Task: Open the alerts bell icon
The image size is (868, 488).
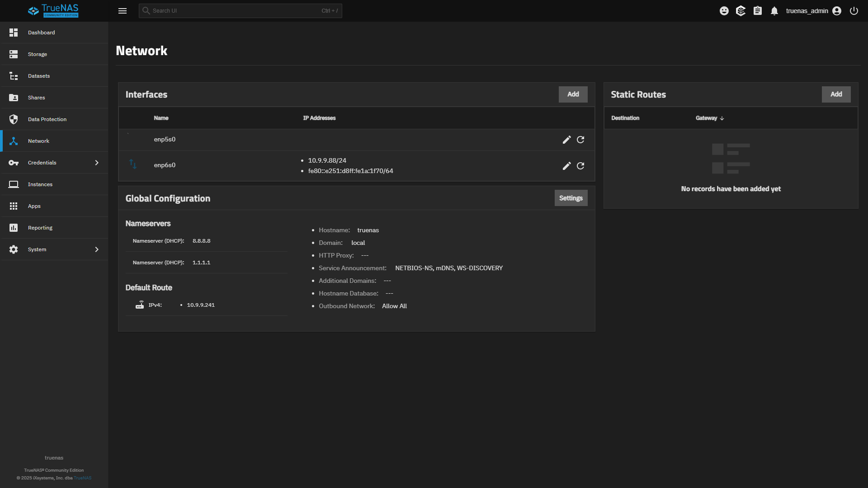Action: tap(774, 11)
